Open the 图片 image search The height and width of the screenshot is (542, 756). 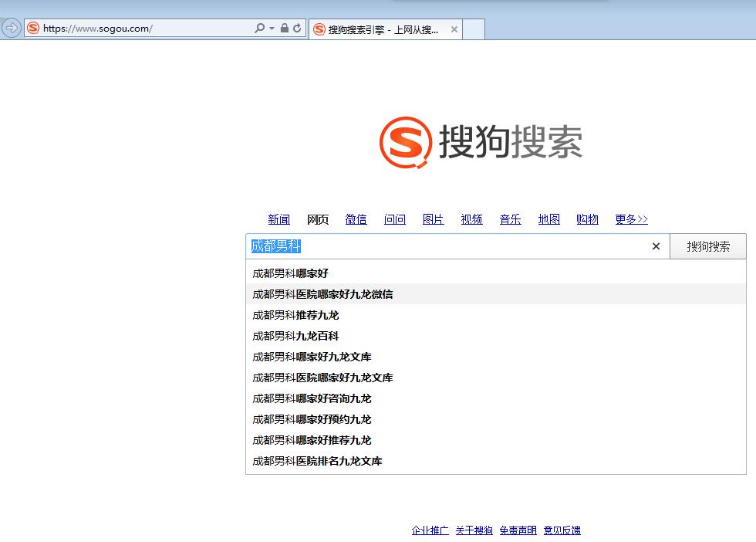click(434, 219)
